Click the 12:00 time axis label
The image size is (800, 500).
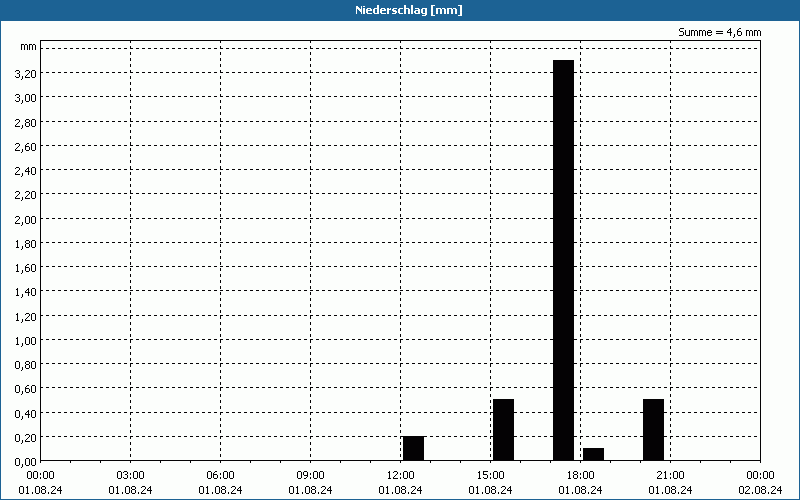click(401, 476)
